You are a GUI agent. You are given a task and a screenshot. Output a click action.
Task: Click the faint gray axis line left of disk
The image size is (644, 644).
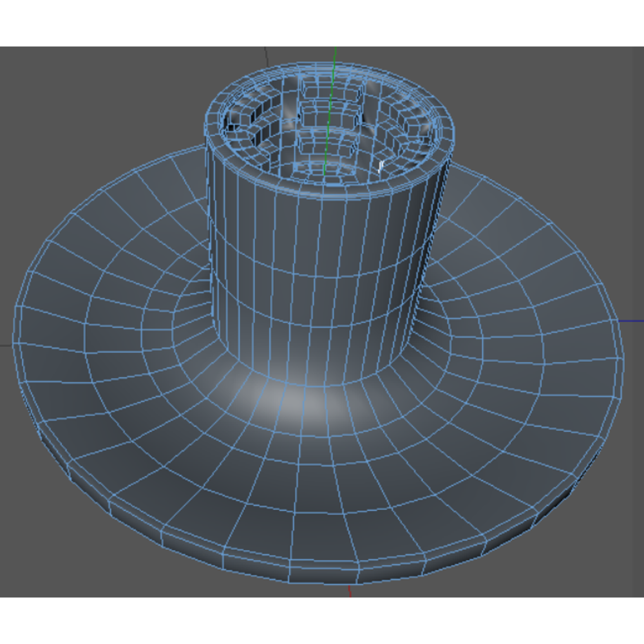pos(6,345)
